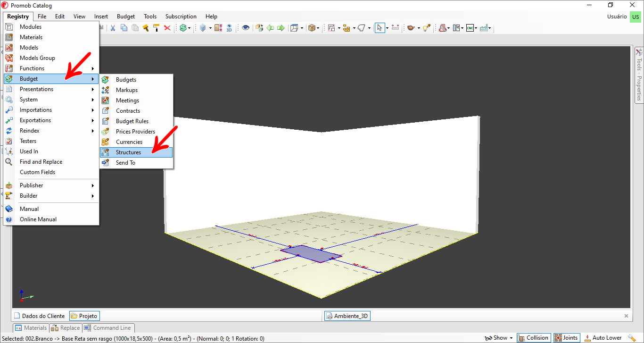Screen dimensions: 644x343
Task: Toggle the Joints option
Action: coord(567,338)
